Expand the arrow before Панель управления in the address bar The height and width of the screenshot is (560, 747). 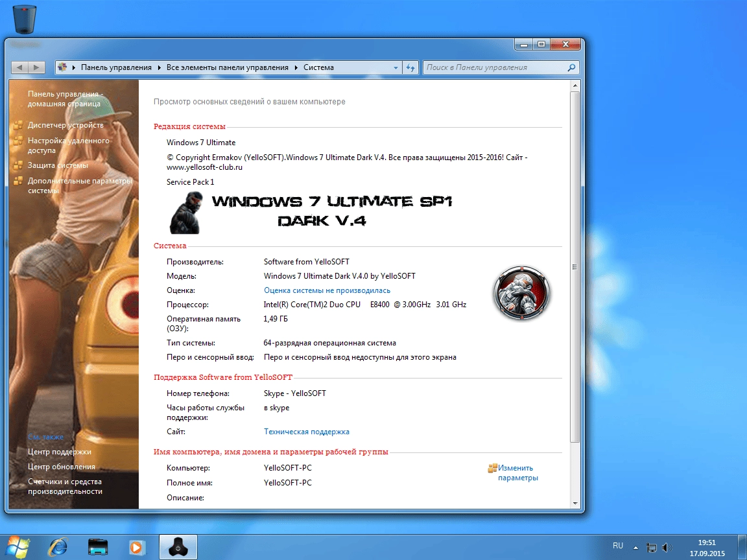[74, 67]
